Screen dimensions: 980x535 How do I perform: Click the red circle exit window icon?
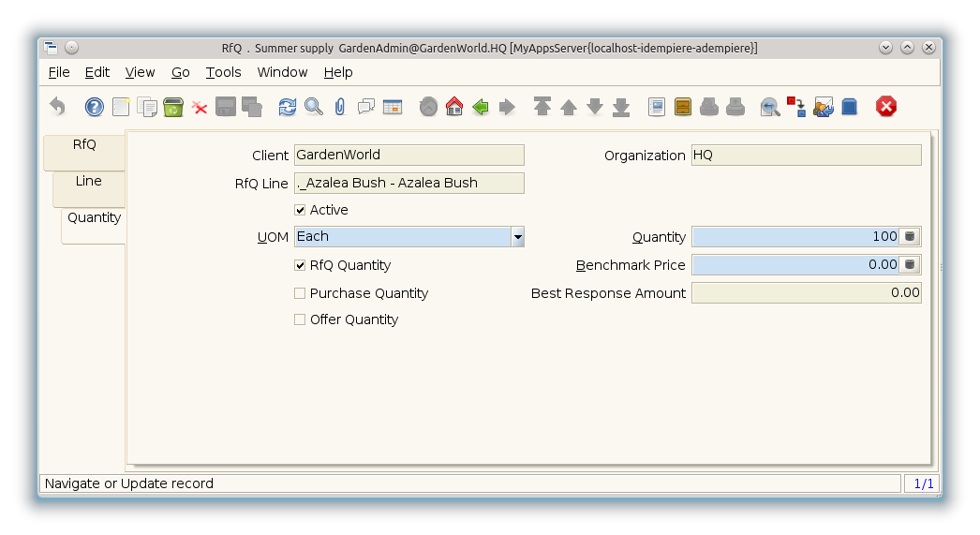click(x=886, y=107)
